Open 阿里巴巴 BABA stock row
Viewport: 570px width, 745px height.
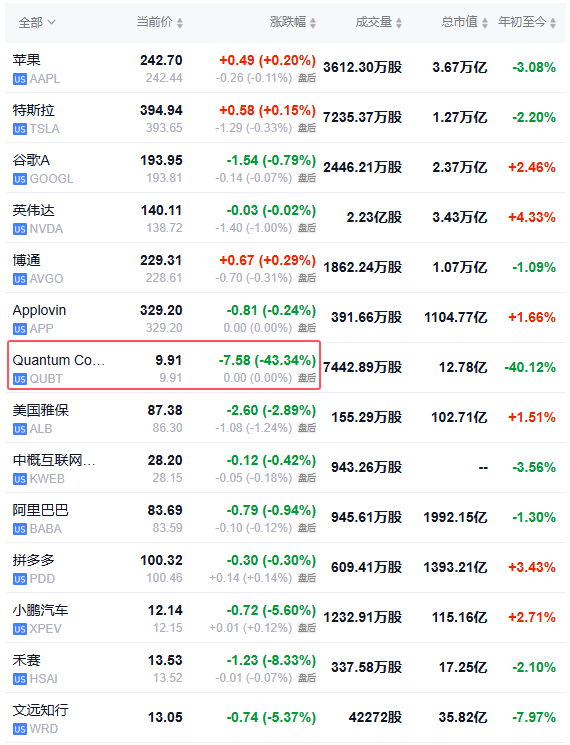pos(285,518)
